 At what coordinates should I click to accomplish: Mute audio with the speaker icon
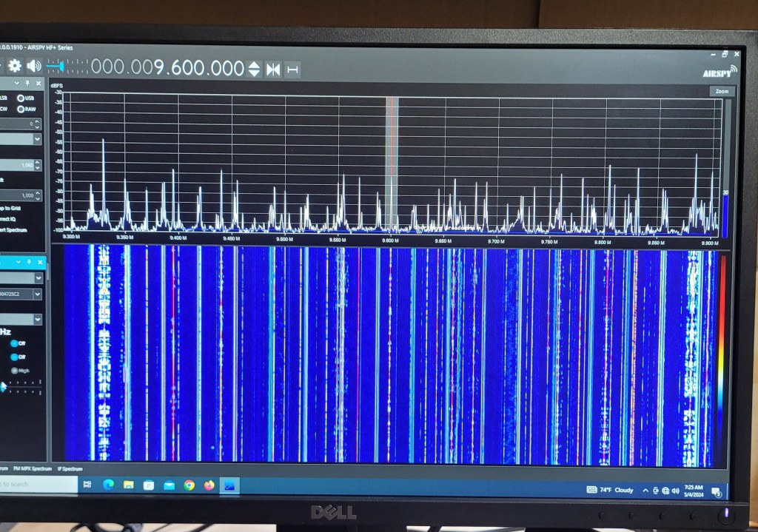pos(34,66)
